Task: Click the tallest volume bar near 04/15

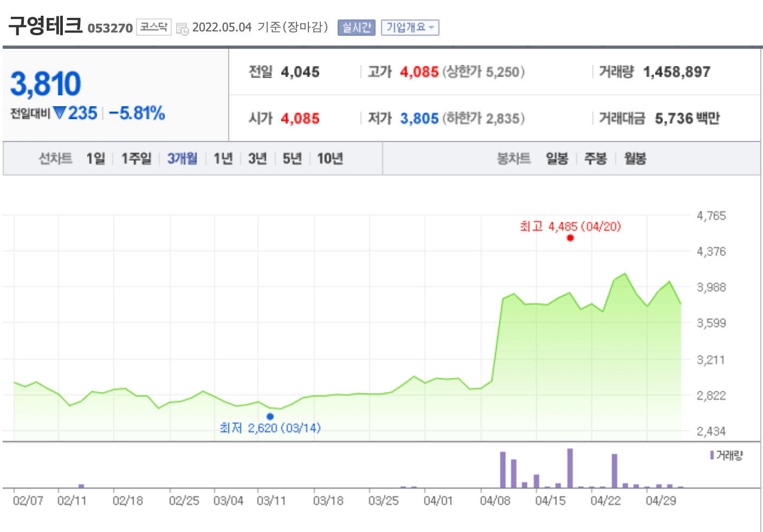Action: point(570,468)
